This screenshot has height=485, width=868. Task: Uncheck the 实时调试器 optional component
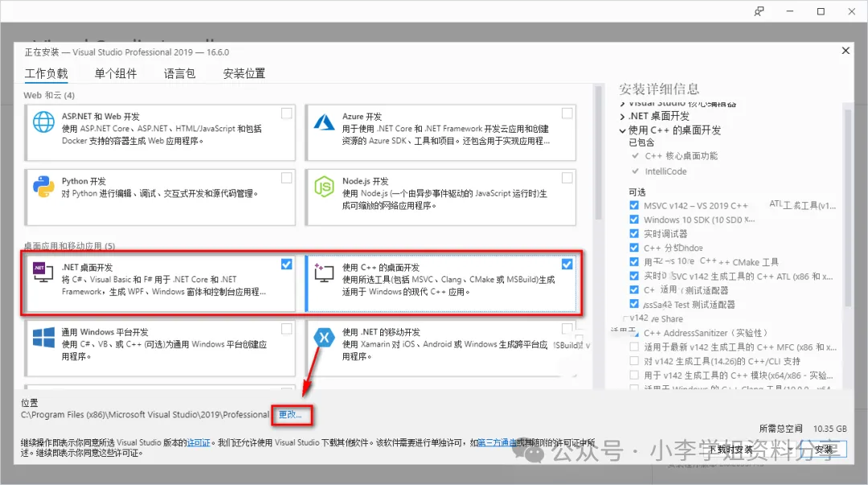[634, 233]
